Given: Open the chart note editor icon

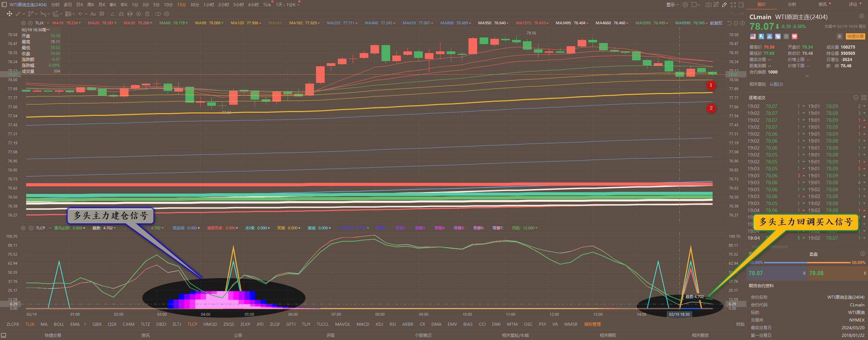Looking at the screenshot, I should [716, 5].
